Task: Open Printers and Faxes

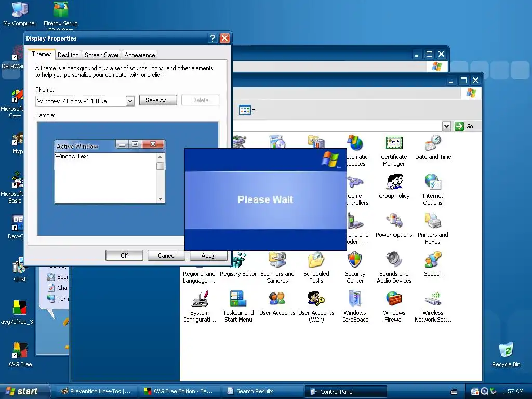Action: pos(433,229)
